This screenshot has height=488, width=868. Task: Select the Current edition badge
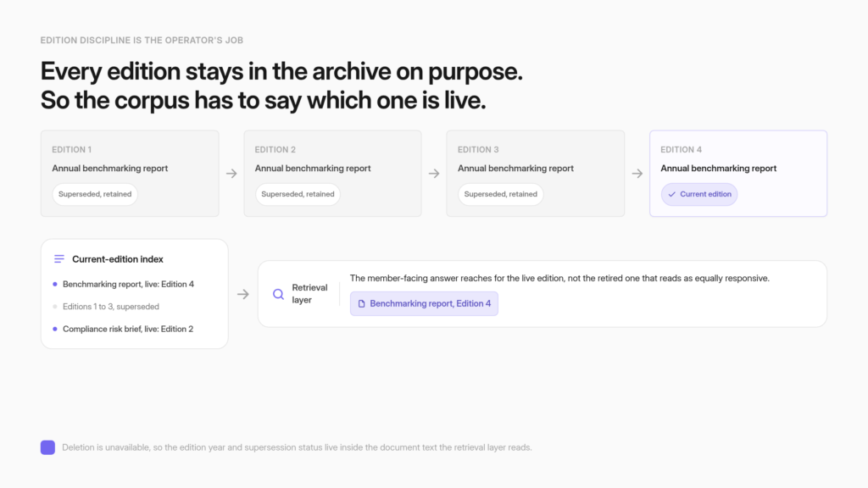coord(699,194)
